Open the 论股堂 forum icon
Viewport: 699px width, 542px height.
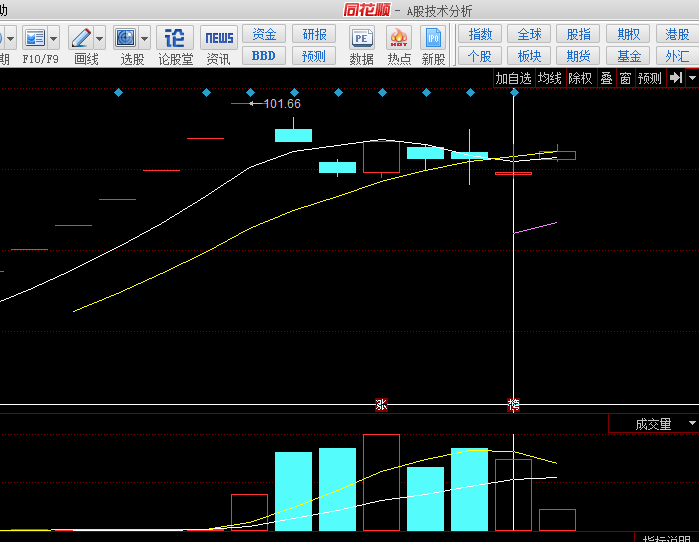coord(175,39)
